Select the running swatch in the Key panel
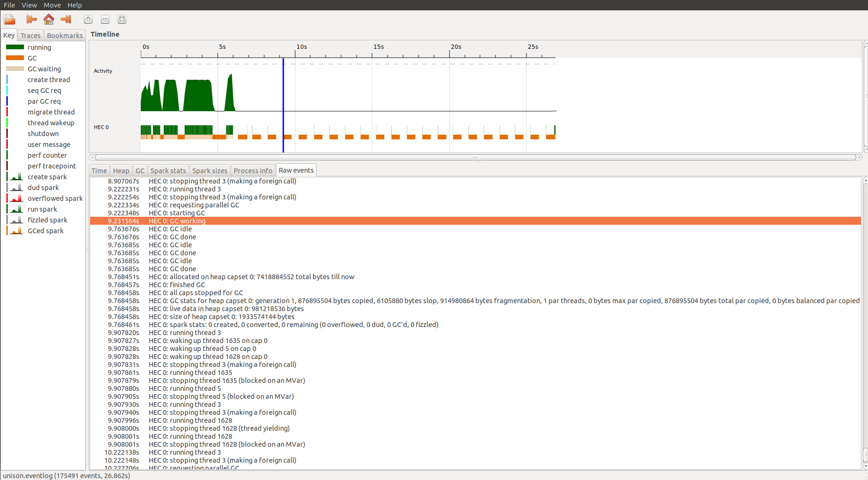The width and height of the screenshot is (868, 480). pos(40,47)
